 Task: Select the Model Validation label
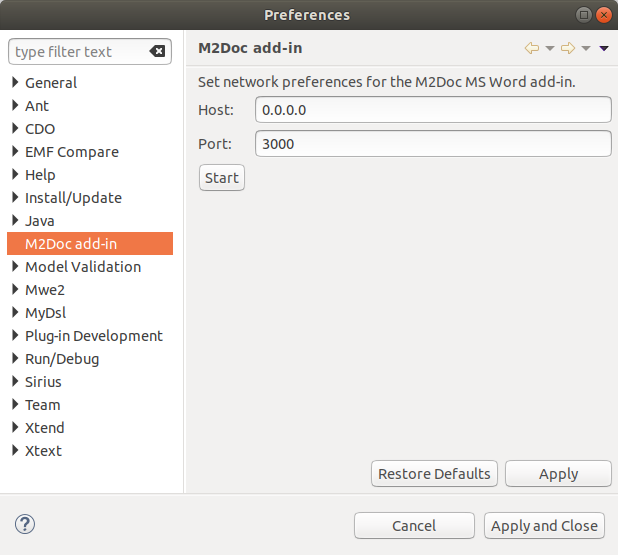pos(83,267)
